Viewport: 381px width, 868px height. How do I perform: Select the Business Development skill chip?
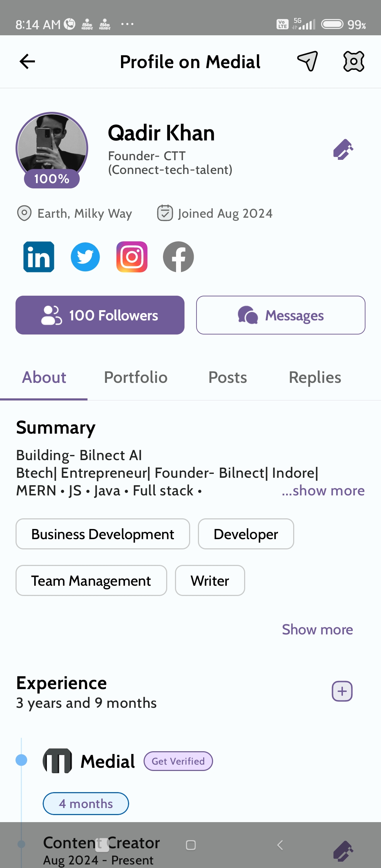pos(103,534)
